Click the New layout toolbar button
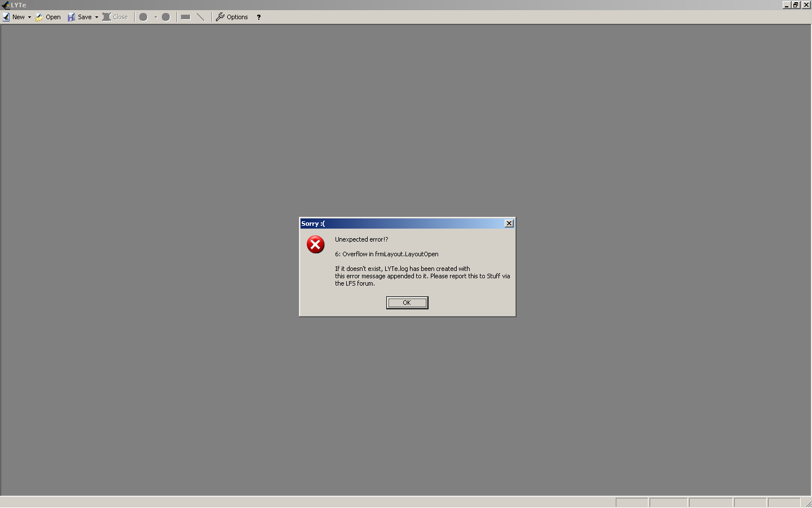The width and height of the screenshot is (812, 508). tap(14, 17)
